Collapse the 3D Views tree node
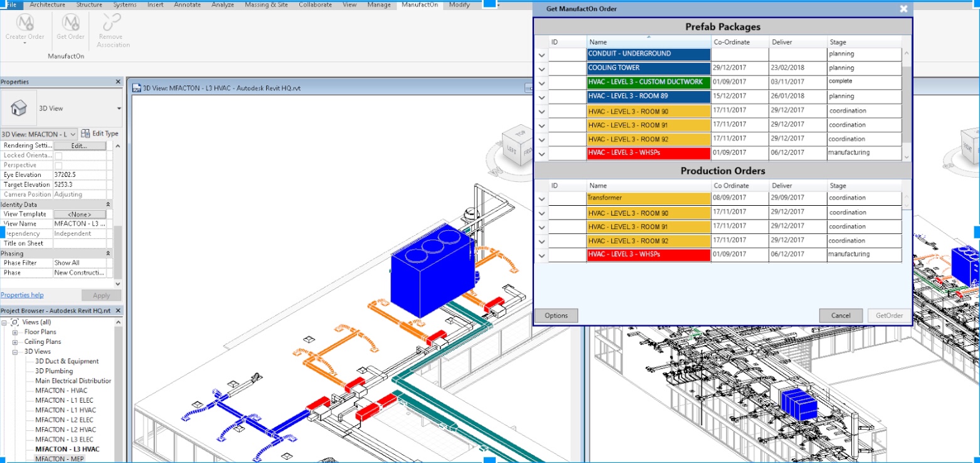The width and height of the screenshot is (980, 463). [15, 352]
